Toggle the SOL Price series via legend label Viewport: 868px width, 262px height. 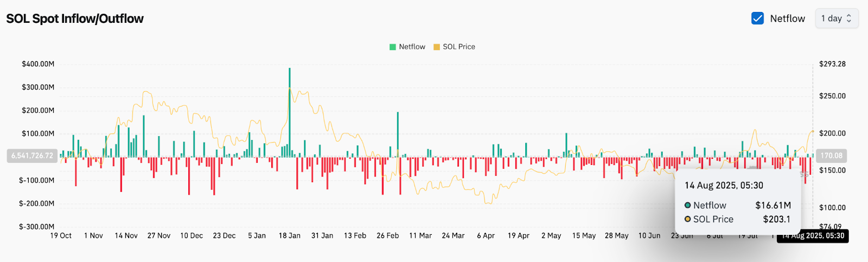[458, 47]
